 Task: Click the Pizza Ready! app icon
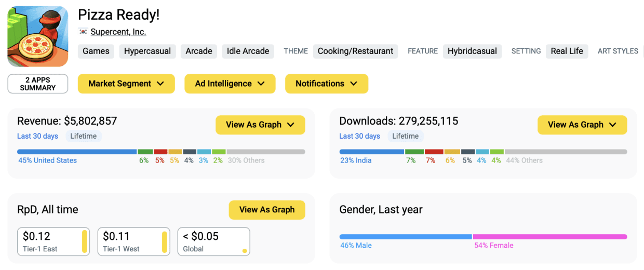[37, 36]
